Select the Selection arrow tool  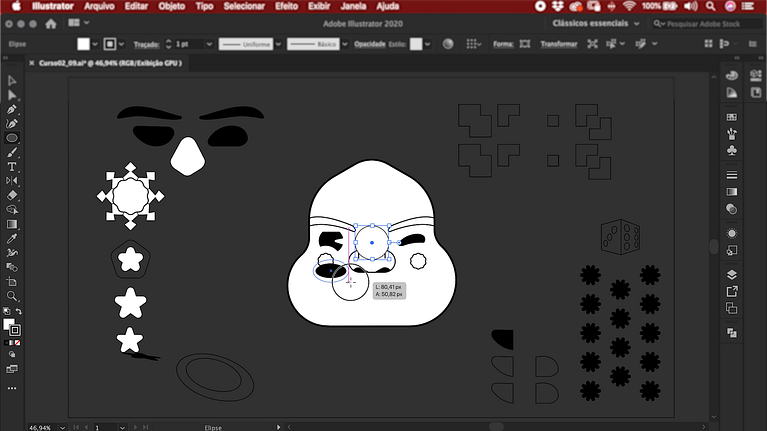pos(12,81)
